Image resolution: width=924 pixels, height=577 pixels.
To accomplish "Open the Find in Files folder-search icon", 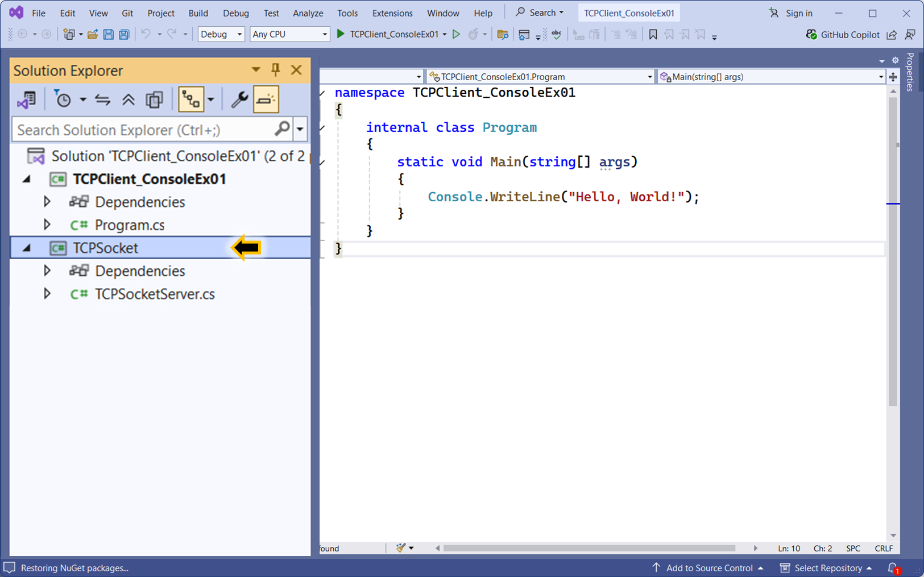I will [503, 35].
